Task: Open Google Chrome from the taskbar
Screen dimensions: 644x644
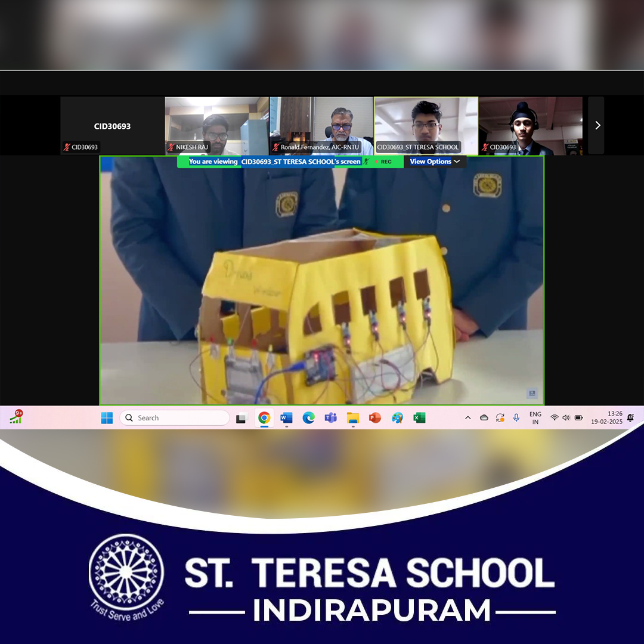Action: click(264, 418)
